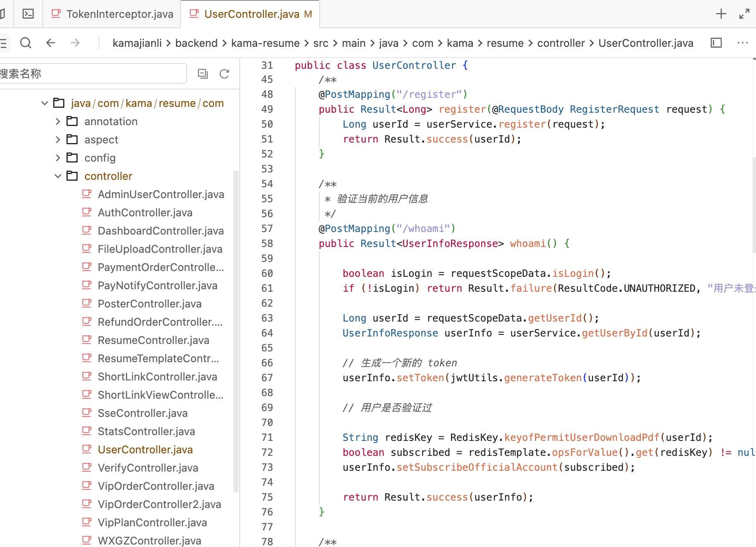Toggle the side panel layout icon
This screenshot has height=547, width=756.
pyautogui.click(x=716, y=43)
